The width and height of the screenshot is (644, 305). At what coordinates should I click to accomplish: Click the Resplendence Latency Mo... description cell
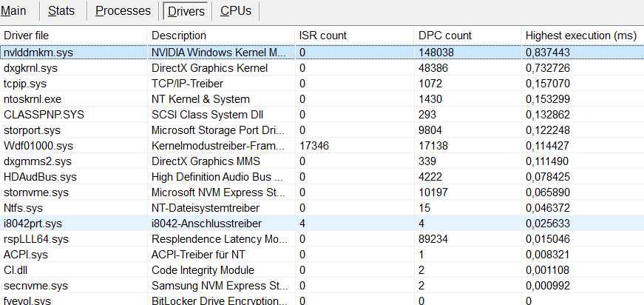coord(221,239)
